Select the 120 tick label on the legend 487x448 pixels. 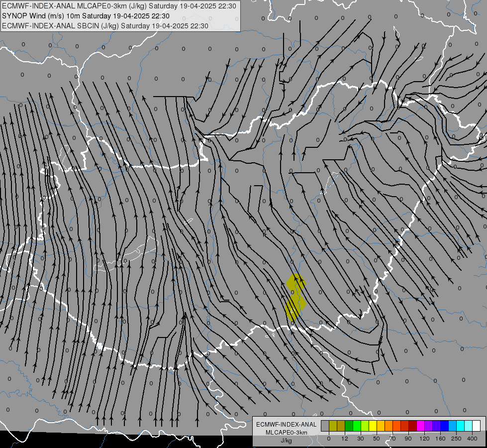(425, 439)
